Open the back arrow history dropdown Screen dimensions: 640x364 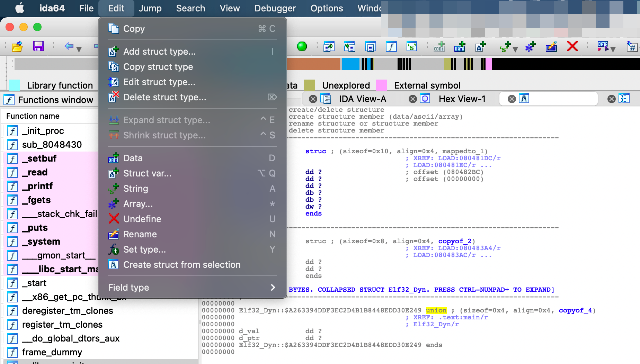tap(79, 49)
